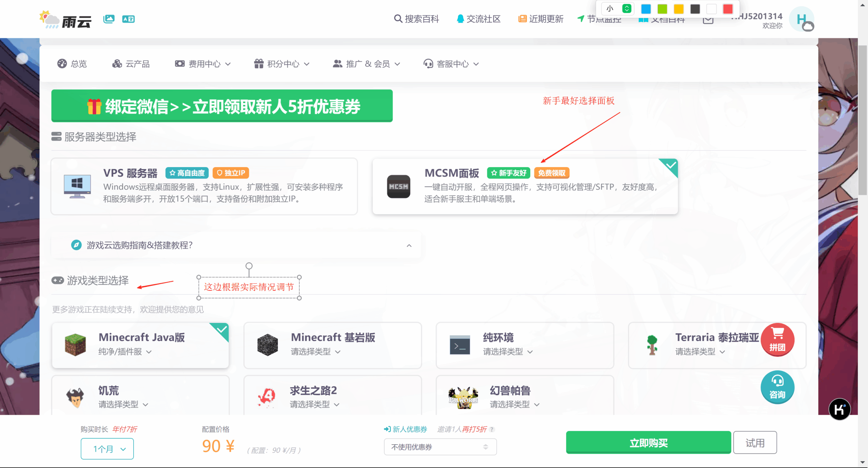Click the MCSM logo icon
Screen dimensions: 868x468
coord(399,186)
